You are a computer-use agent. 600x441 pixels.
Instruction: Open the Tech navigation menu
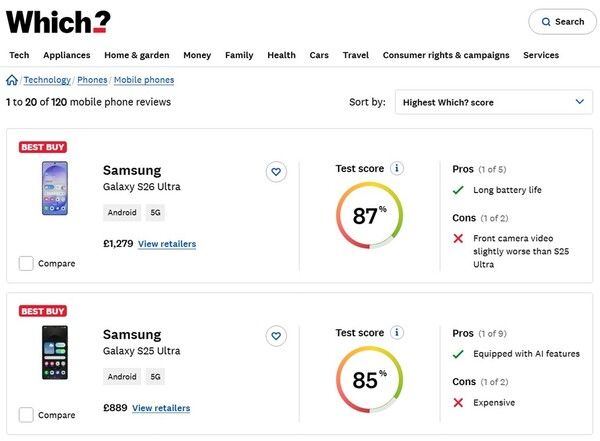pos(19,55)
